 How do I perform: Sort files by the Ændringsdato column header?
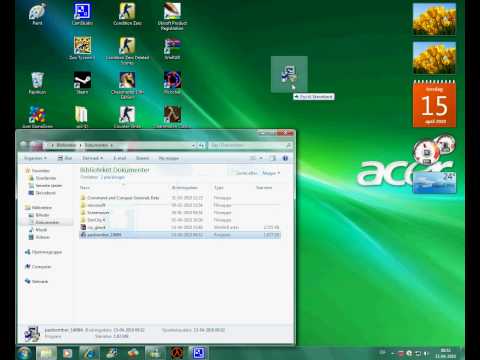(184, 188)
